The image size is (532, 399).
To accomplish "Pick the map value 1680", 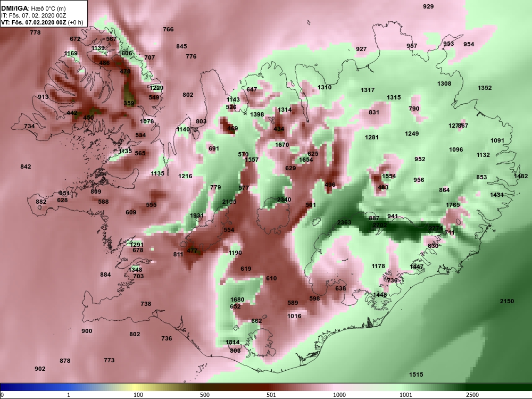I will point(237,300).
